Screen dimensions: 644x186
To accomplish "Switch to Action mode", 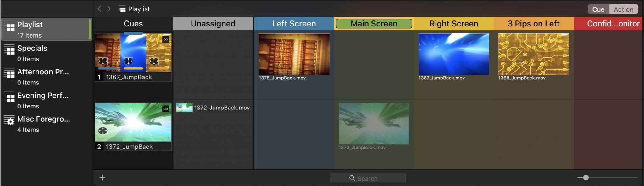I will pyautogui.click(x=623, y=9).
